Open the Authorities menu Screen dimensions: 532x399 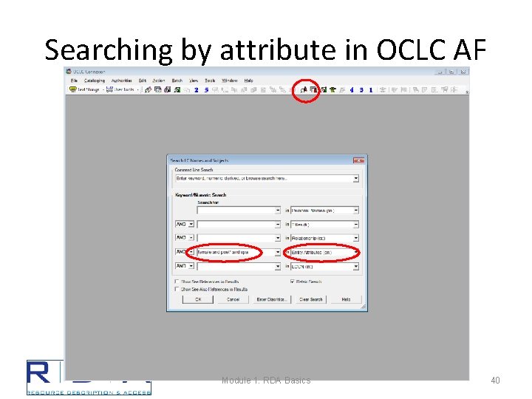click(121, 81)
